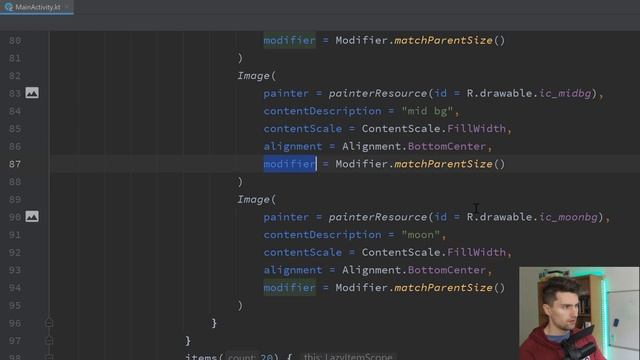The width and height of the screenshot is (640, 360).
Task: Click the "moon" string literal
Action: pyautogui.click(x=421, y=235)
